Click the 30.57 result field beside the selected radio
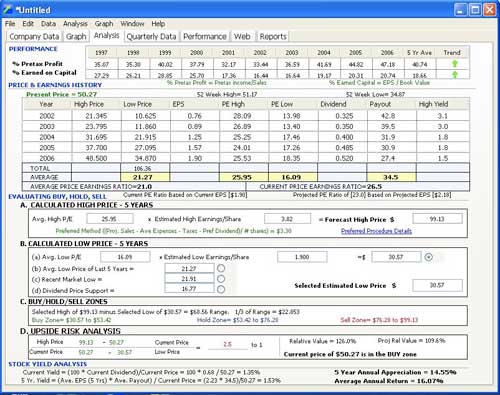The image size is (500, 395). (396, 257)
